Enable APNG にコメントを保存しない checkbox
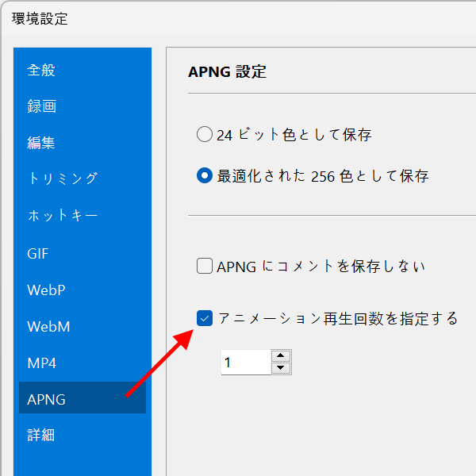The height and width of the screenshot is (476, 476). (205, 266)
